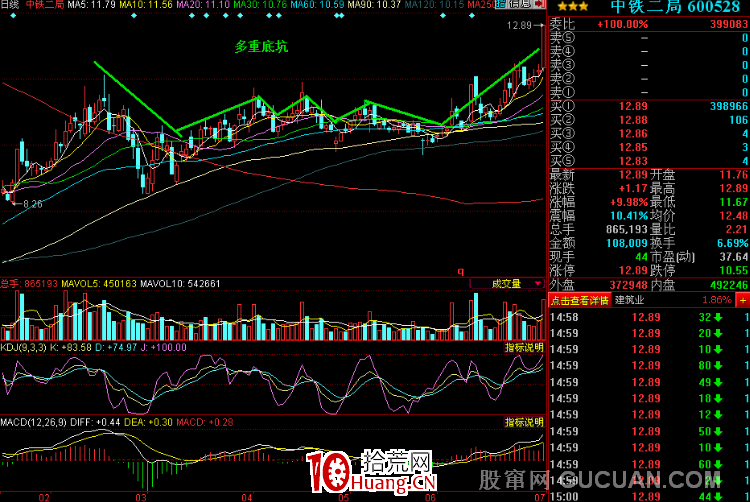Click the title 中铁二局 600528
This screenshot has height=502, width=750.
[x=675, y=7]
